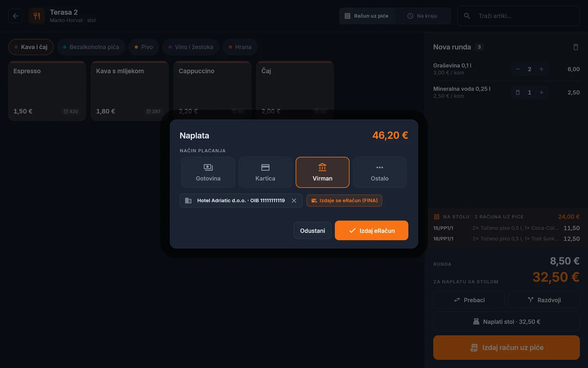Open receipt 15/PP1/1 row

[x=506, y=228]
